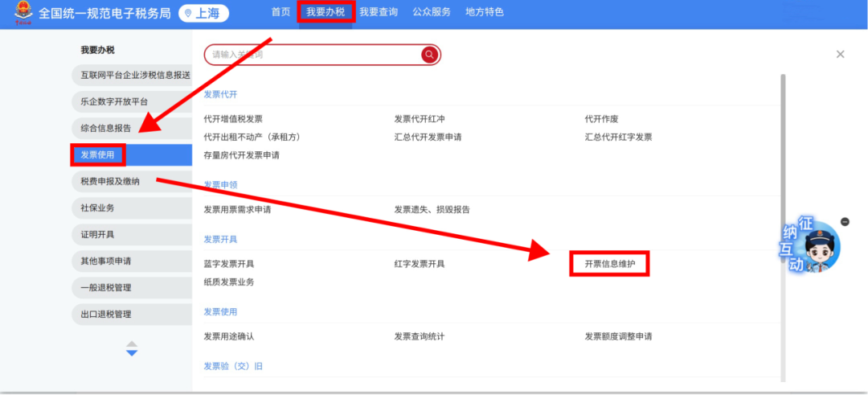Image resolution: width=868 pixels, height=395 pixels.
Task: Open 汇总代开发票申请 link
Action: pos(428,137)
